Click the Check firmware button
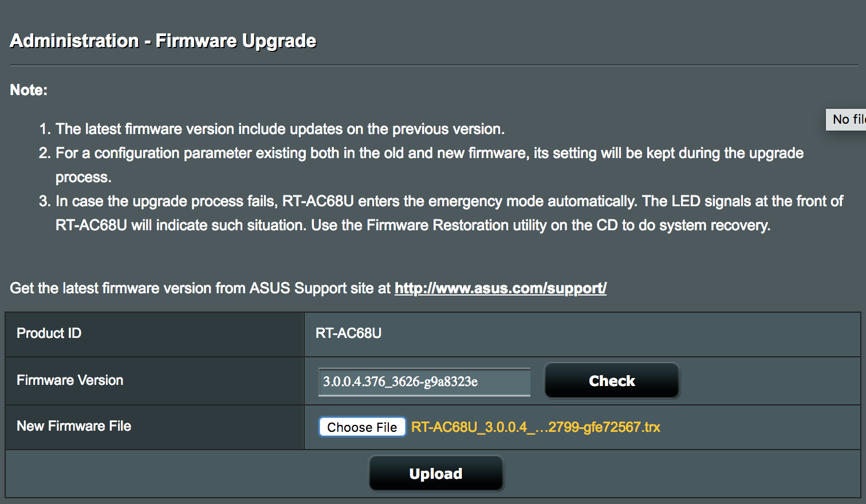 click(612, 381)
